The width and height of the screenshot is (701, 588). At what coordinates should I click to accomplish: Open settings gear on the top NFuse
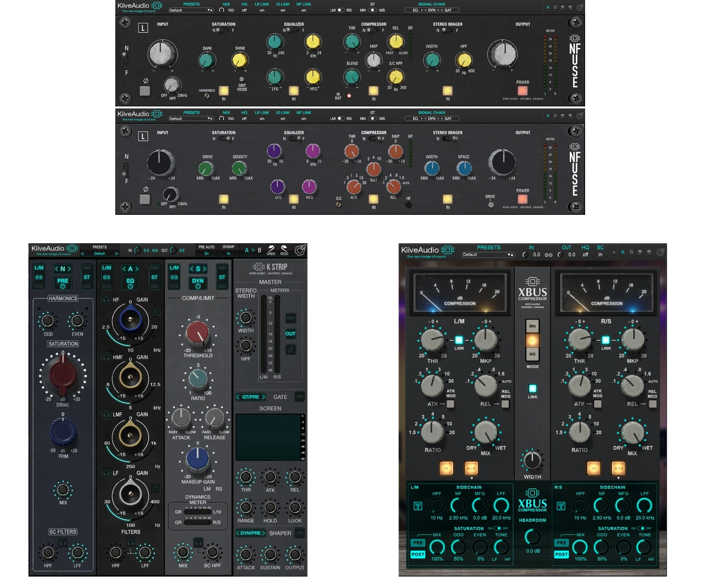pos(579,7)
